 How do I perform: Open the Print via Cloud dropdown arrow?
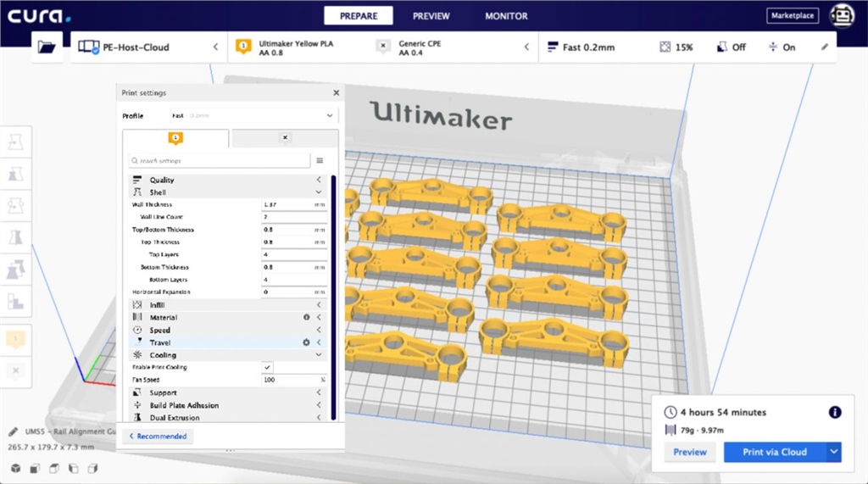point(834,452)
